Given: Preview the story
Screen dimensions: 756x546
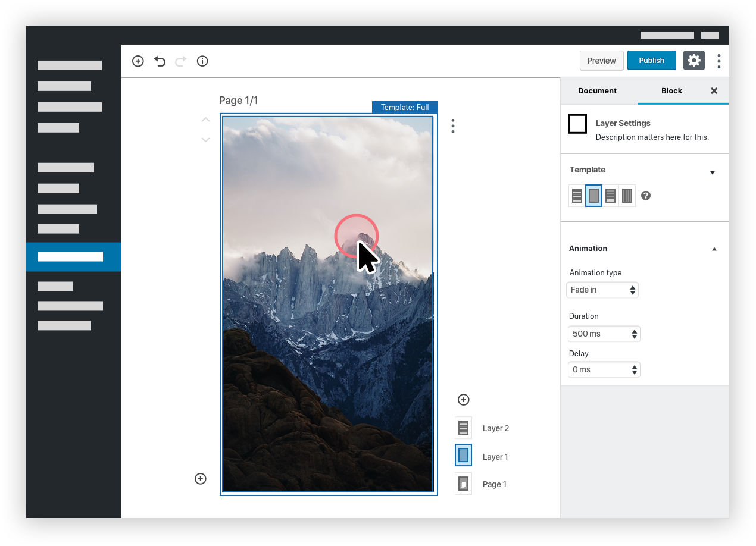Looking at the screenshot, I should click(601, 60).
